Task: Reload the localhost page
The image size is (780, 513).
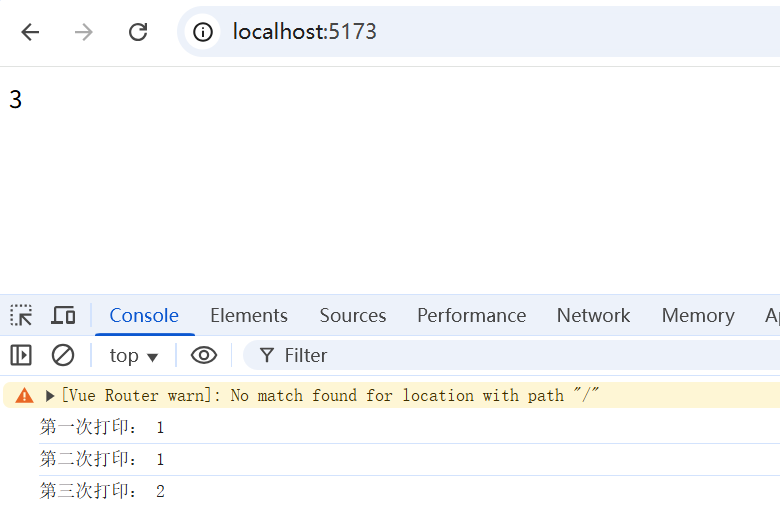Action: coord(138,32)
